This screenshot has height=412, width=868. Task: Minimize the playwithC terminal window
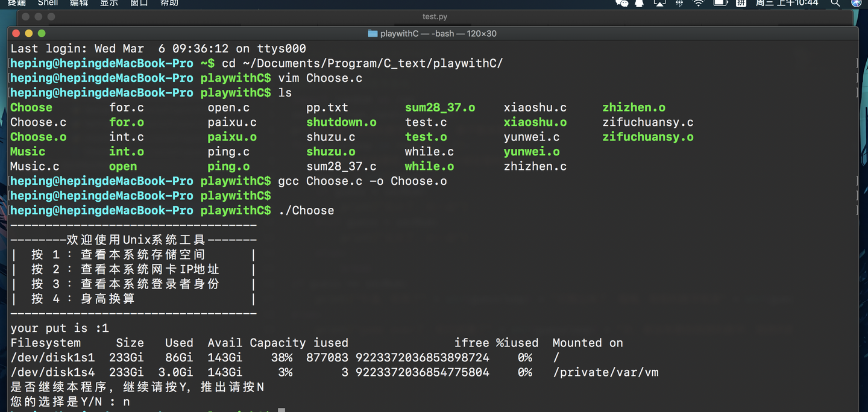[29, 33]
